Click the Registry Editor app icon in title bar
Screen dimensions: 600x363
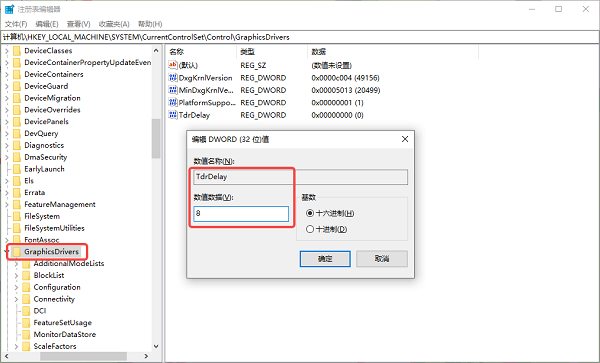click(x=9, y=9)
